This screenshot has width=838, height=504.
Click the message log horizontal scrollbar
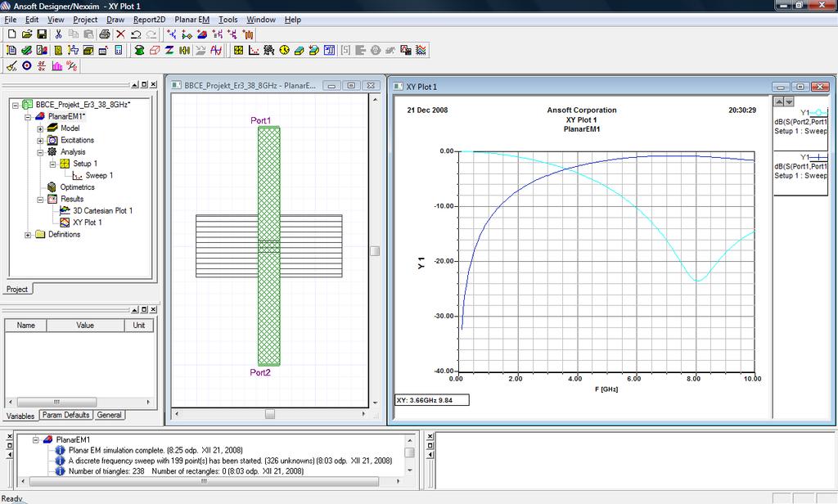tap(204, 482)
